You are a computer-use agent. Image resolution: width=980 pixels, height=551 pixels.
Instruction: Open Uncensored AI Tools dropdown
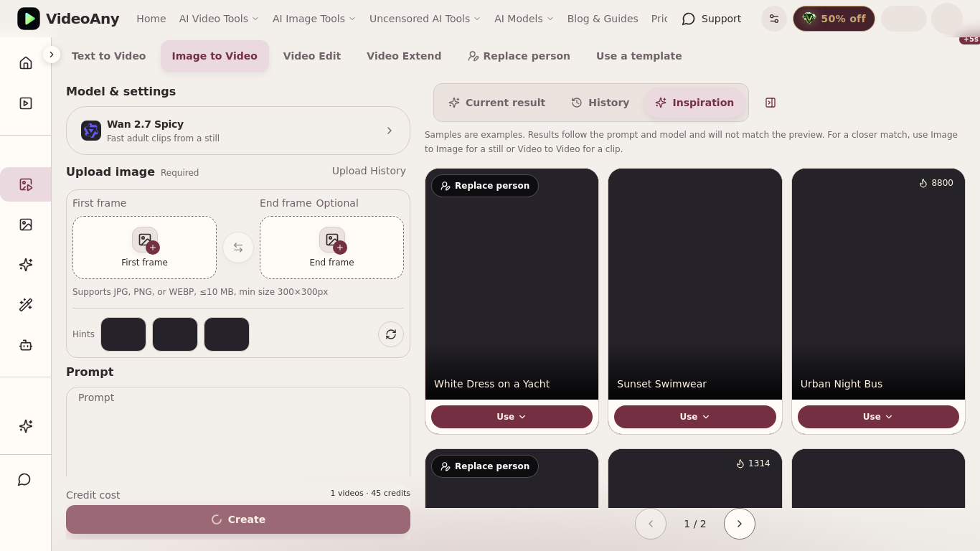tap(425, 19)
